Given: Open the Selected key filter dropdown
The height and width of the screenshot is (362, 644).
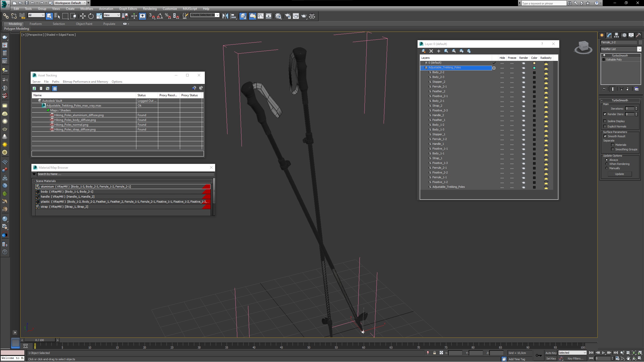Looking at the screenshot, I should pos(572,353).
